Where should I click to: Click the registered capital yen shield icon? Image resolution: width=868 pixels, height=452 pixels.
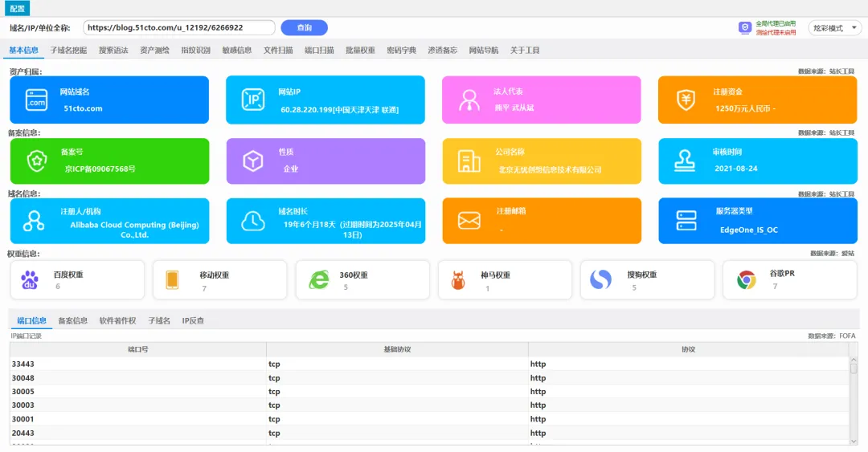(686, 100)
